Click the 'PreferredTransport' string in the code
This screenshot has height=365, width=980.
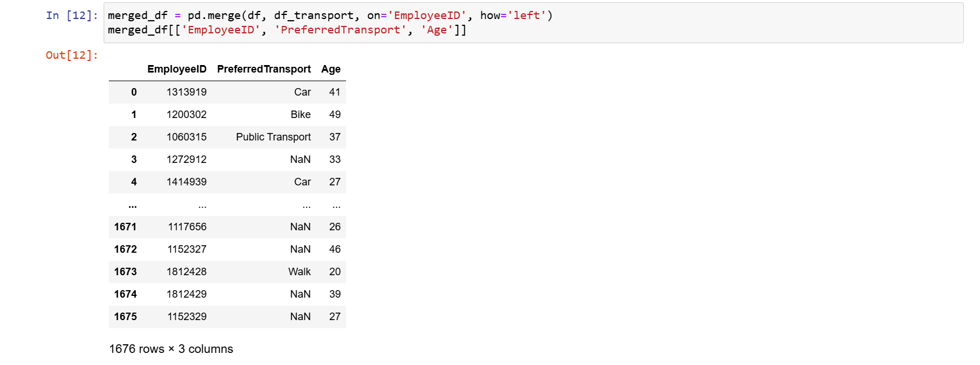pos(340,30)
